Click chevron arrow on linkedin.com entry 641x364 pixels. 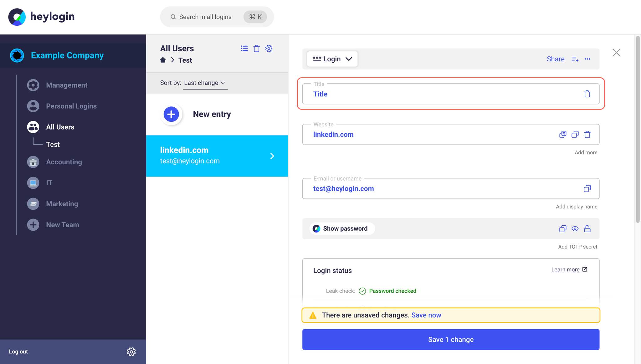(272, 156)
